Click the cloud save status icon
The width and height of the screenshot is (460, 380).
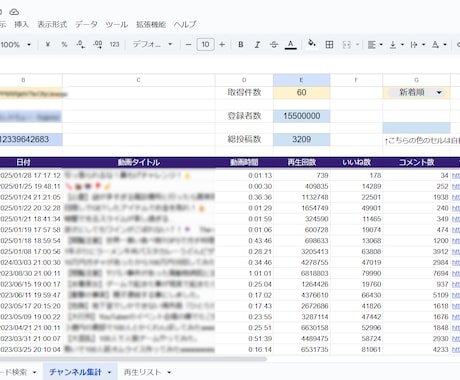(14, 12)
